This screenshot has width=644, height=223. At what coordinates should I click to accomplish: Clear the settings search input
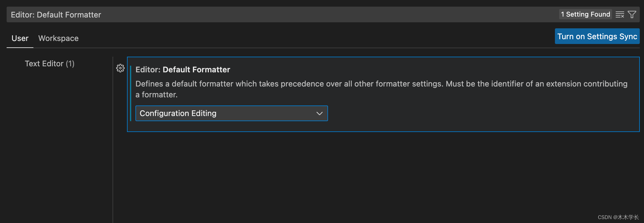620,14
